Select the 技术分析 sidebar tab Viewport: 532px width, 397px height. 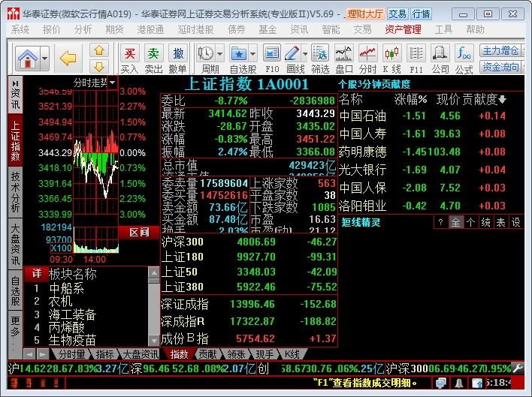pyautogui.click(x=15, y=191)
